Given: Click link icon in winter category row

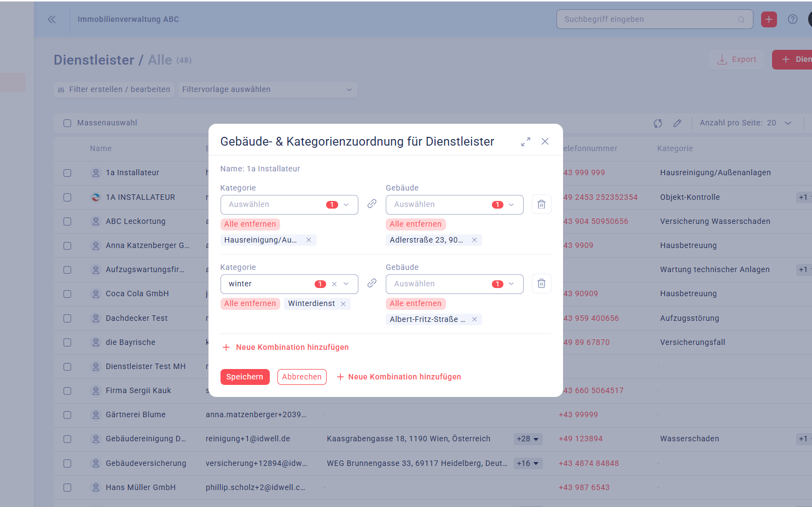Looking at the screenshot, I should tap(372, 283).
